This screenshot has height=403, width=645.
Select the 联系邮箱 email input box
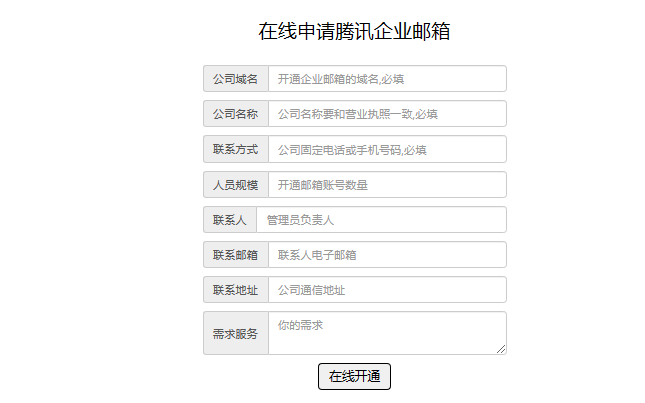pyautogui.click(x=386, y=255)
